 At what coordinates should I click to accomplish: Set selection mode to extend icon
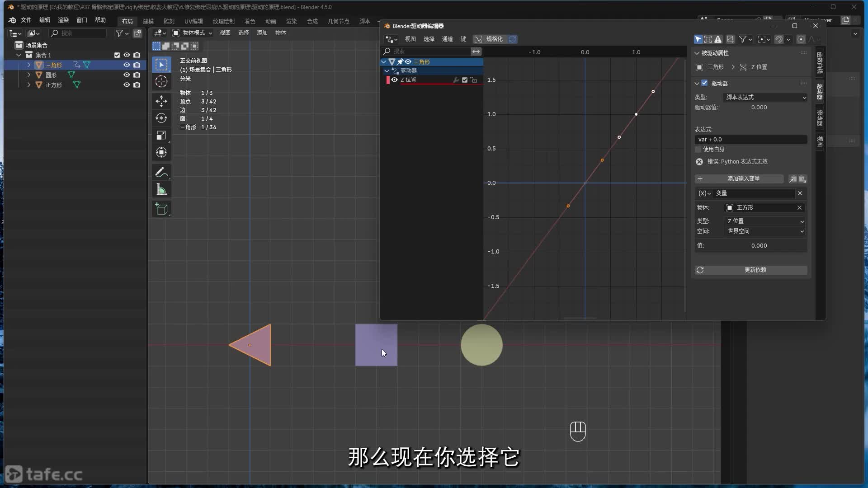pyautogui.click(x=166, y=46)
